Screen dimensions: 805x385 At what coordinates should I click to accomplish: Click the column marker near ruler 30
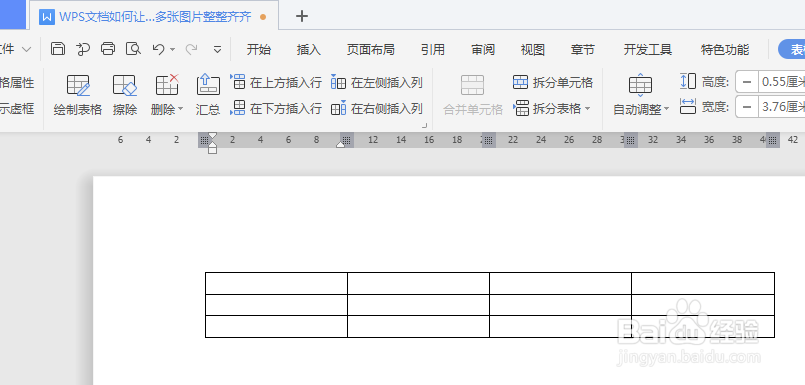tap(631, 140)
